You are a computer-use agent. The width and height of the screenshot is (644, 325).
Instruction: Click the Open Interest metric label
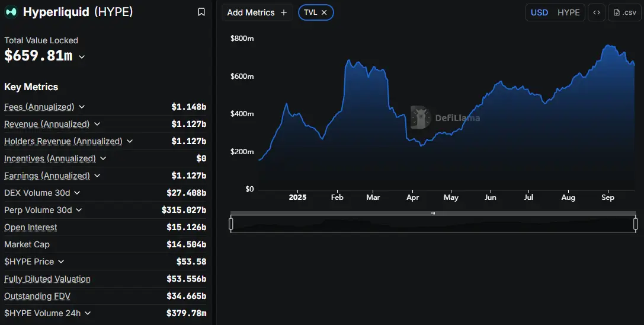(31, 227)
